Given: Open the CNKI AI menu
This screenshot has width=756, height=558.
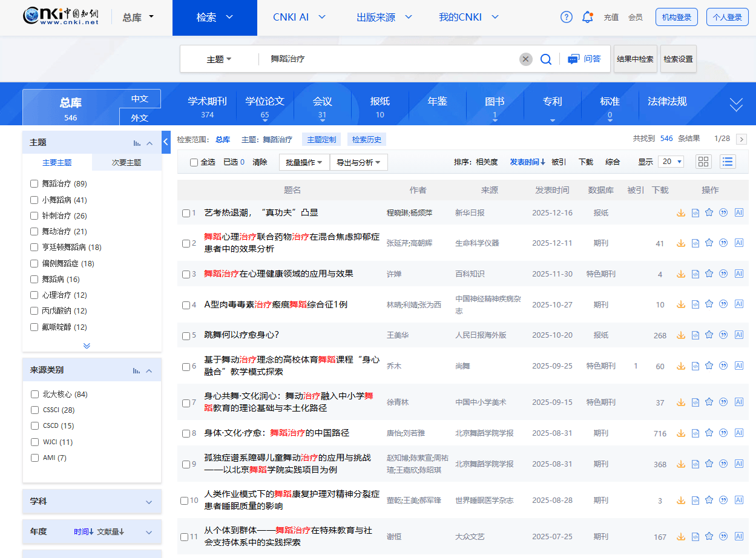Looking at the screenshot, I should 299,18.
